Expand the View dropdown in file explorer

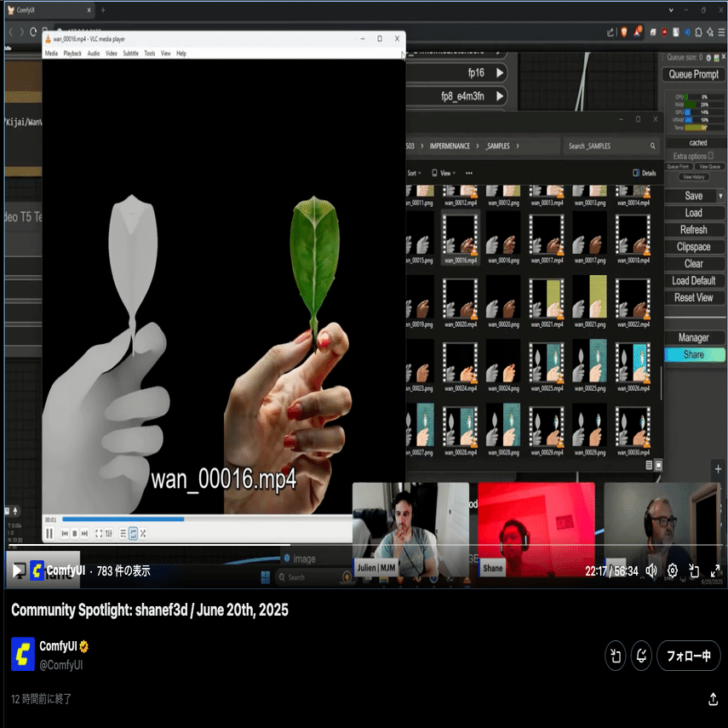click(x=444, y=173)
